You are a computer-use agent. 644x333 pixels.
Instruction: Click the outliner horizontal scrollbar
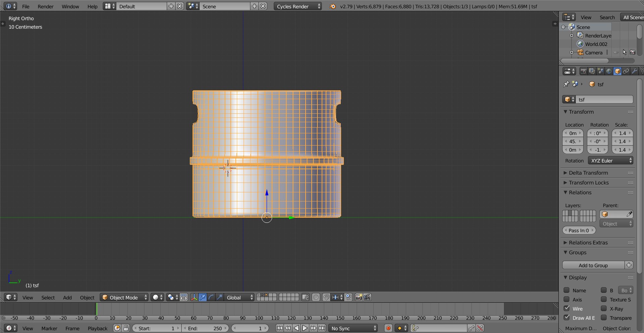(x=585, y=61)
